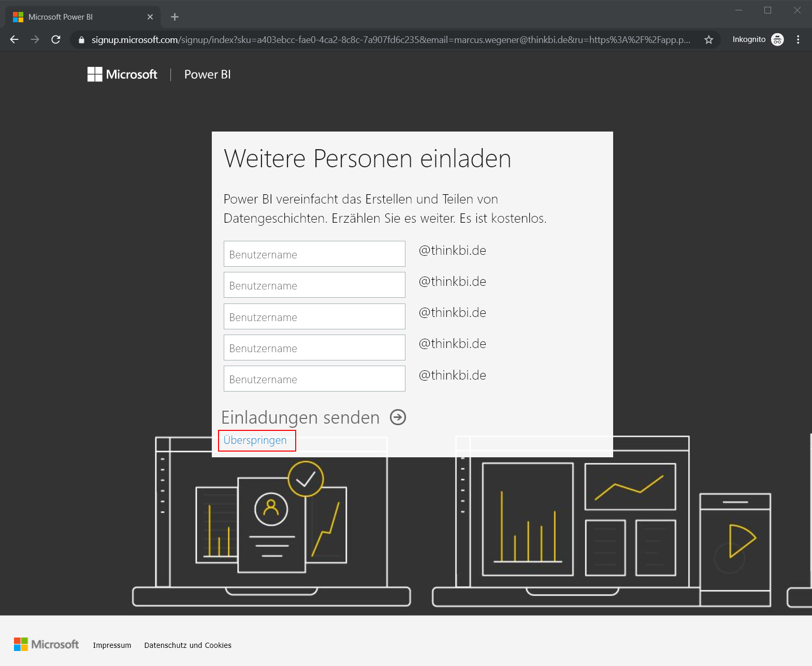Maximize the browser window
The width and height of the screenshot is (812, 666).
pyautogui.click(x=768, y=10)
